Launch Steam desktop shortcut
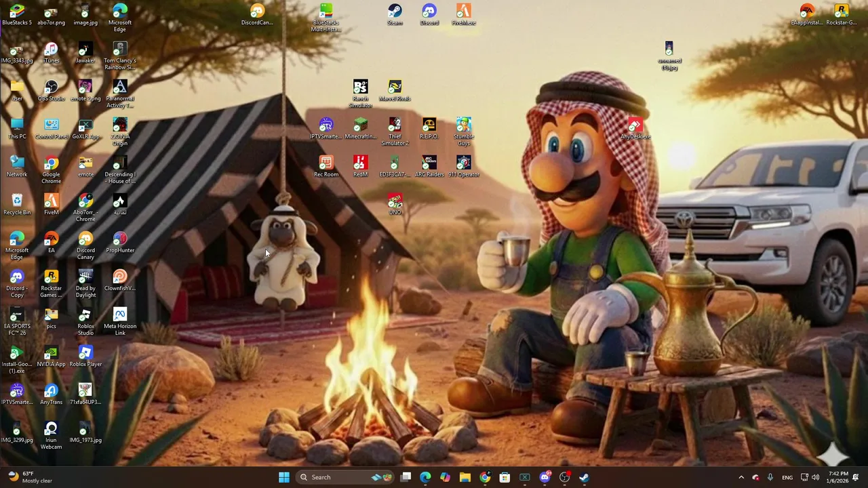Image resolution: width=868 pixels, height=488 pixels. [x=395, y=15]
